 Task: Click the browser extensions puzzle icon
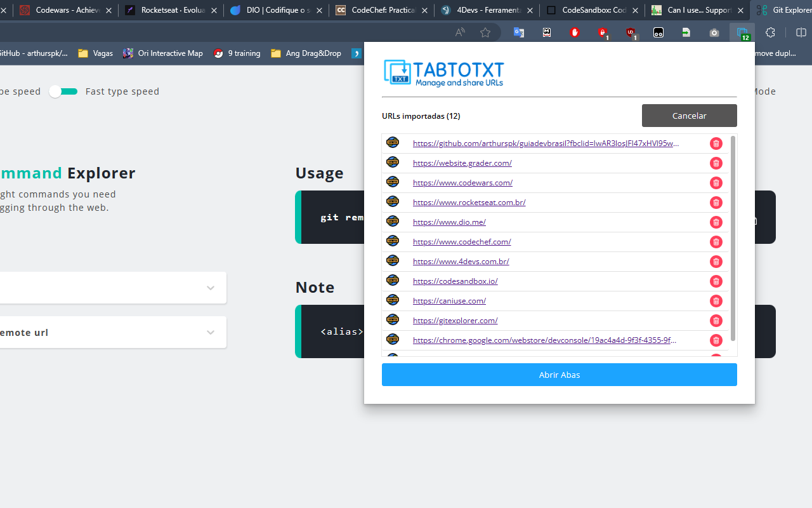coord(769,32)
